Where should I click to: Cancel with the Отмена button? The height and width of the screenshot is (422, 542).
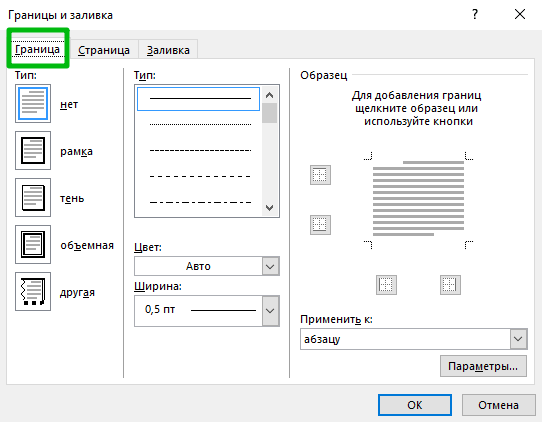(498, 405)
